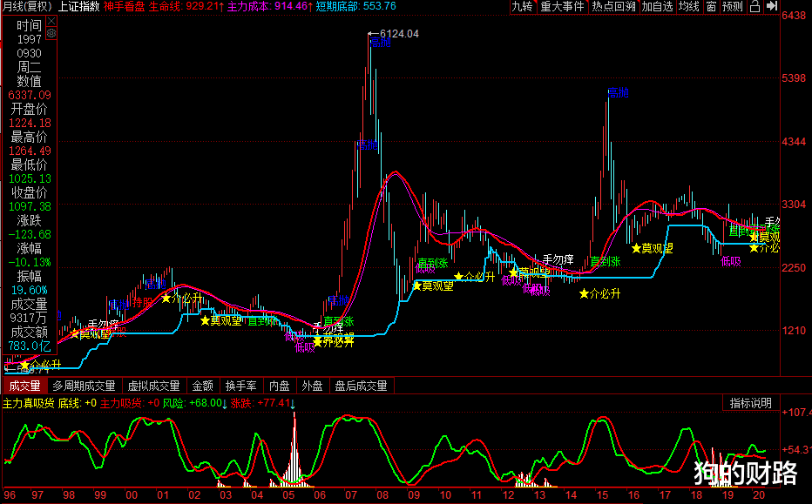Click star 介必升 marker near 2010
The height and width of the screenshot is (504, 812).
(x=474, y=276)
